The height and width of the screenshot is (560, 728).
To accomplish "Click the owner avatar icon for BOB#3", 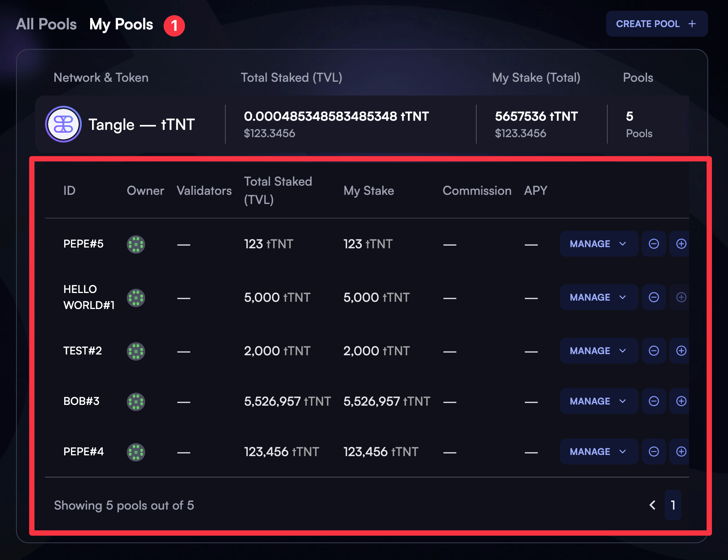I will point(136,401).
